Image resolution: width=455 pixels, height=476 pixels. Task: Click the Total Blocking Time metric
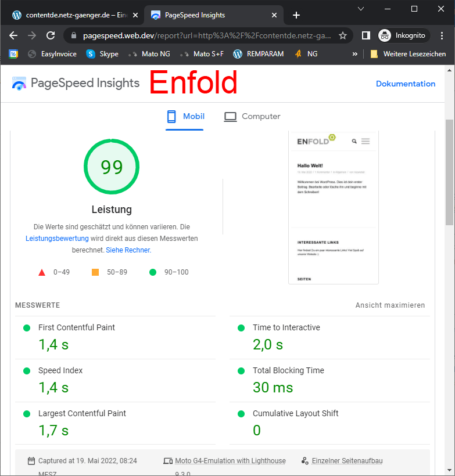[330, 381]
